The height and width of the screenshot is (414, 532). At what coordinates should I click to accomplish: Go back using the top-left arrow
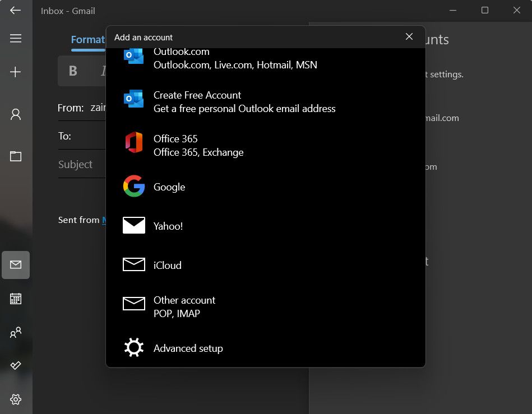point(15,11)
